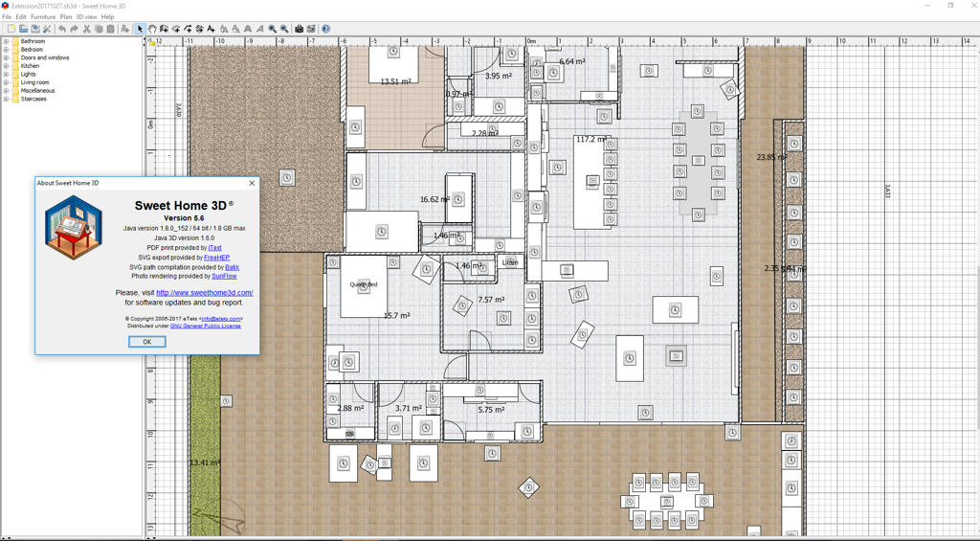Click the info@eteks.com email link
Screen dimensions: 980x541
(221, 318)
